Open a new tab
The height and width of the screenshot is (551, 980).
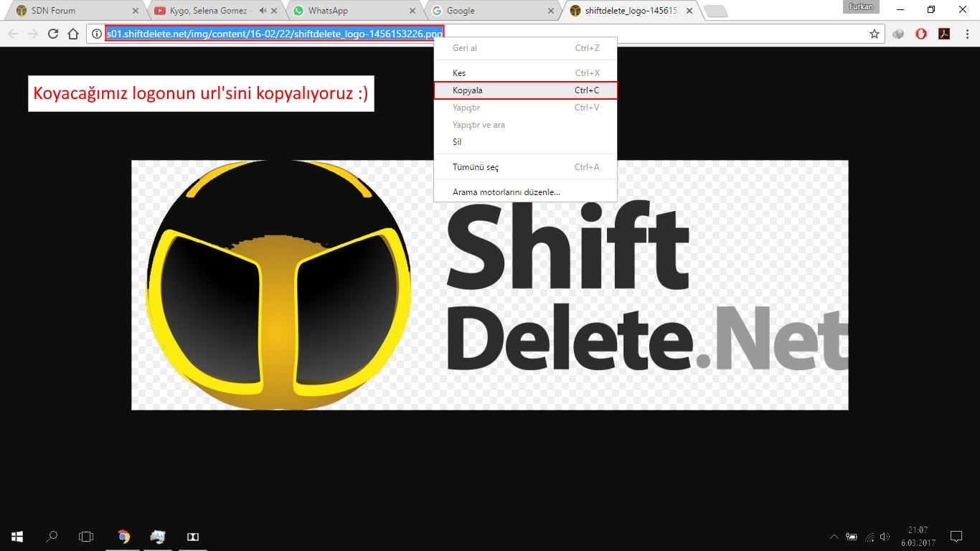(716, 11)
